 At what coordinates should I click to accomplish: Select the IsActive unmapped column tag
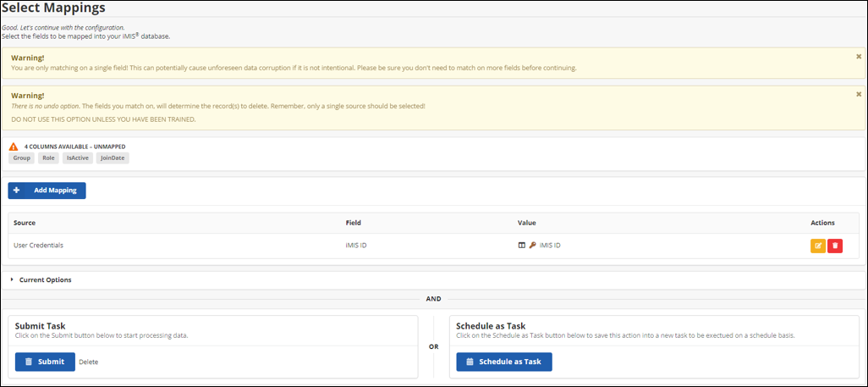click(77, 158)
